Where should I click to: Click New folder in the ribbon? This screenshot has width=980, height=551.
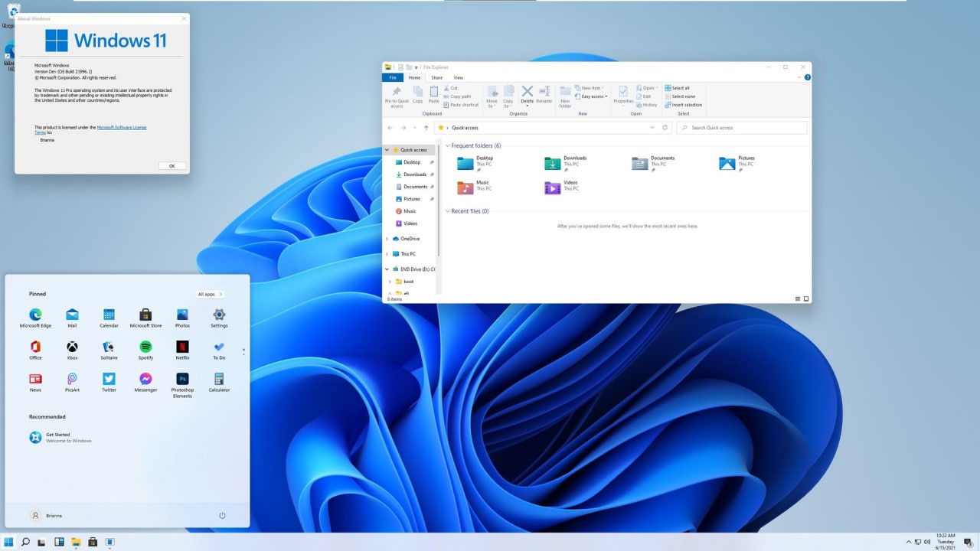click(565, 96)
